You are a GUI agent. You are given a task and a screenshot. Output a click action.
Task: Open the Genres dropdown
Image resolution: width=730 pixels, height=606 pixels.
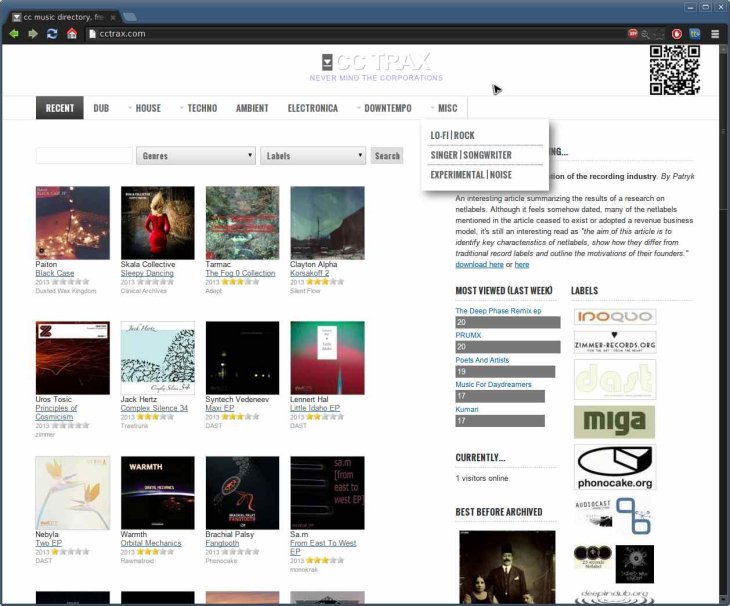point(197,156)
